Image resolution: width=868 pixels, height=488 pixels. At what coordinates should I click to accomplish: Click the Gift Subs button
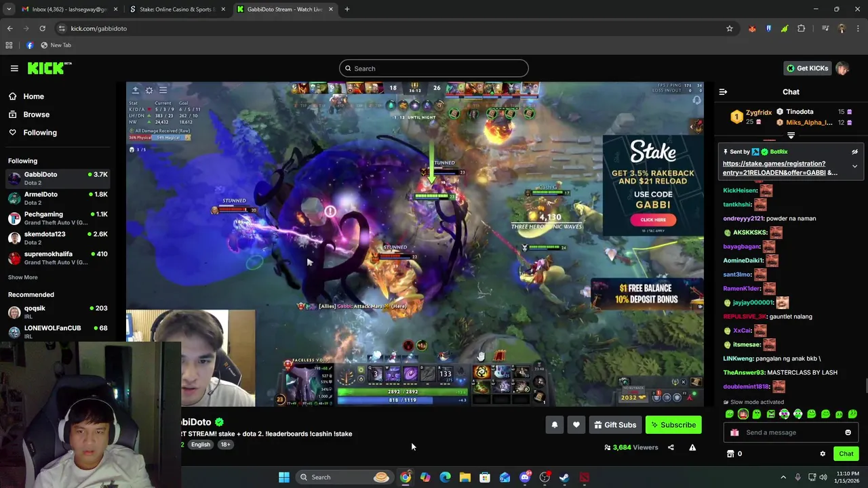615,425
